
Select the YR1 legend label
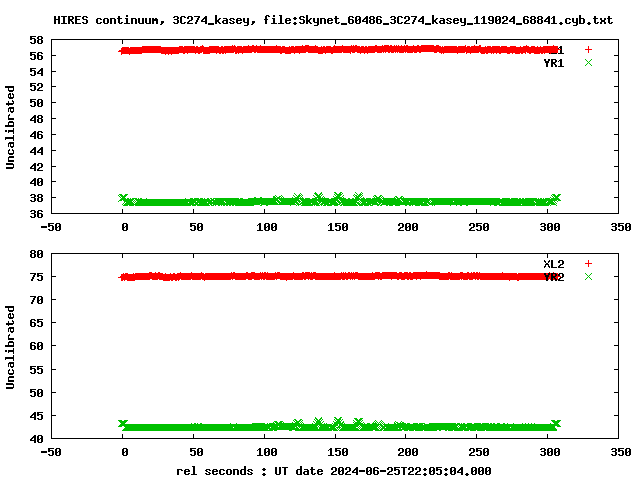point(554,63)
